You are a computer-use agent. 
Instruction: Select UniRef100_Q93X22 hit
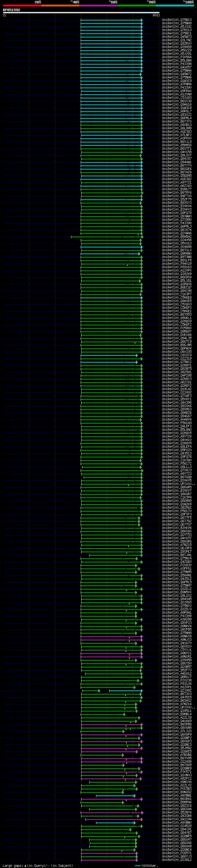click(177, 115)
